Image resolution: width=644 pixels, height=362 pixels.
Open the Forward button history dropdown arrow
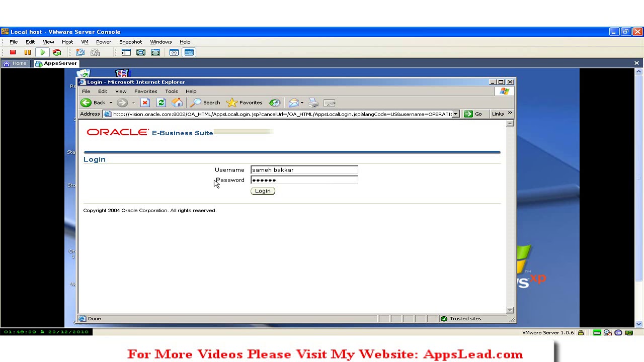pos(133,103)
